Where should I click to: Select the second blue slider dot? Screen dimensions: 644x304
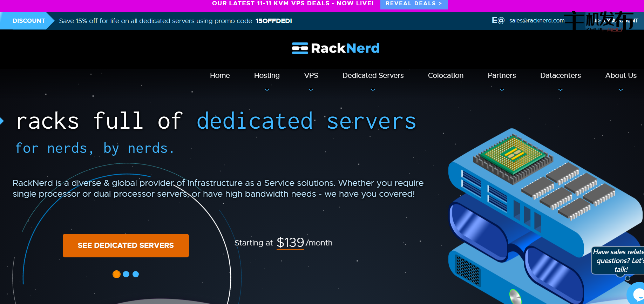pos(126,274)
